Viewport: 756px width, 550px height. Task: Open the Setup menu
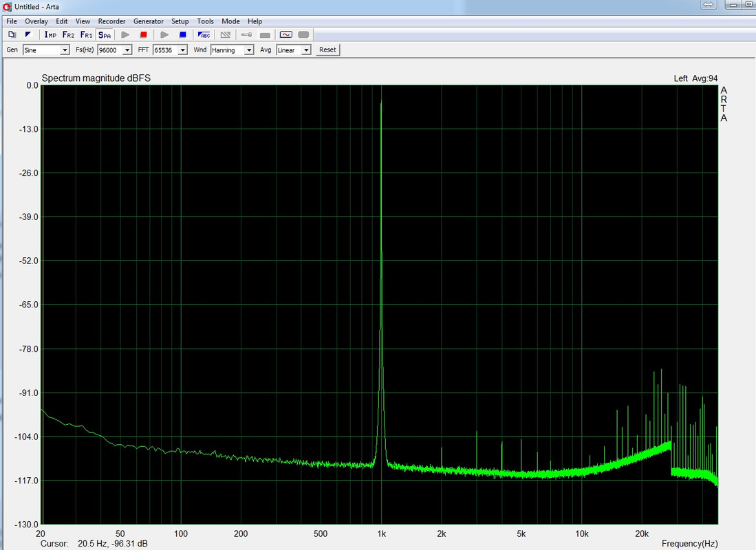pyautogui.click(x=180, y=21)
